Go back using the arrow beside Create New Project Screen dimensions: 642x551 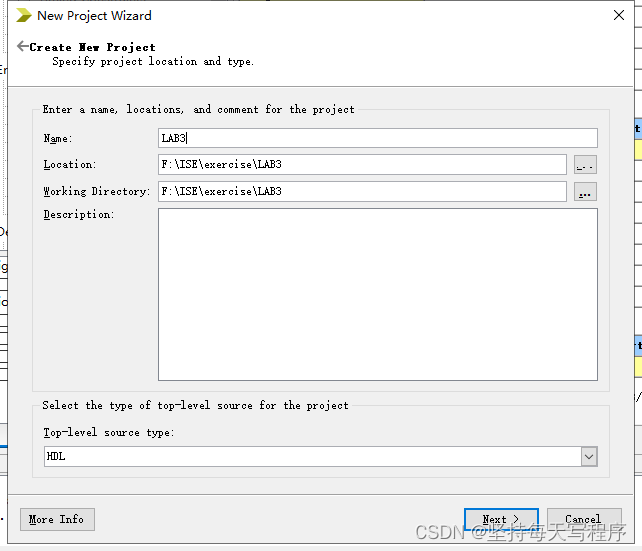22,46
